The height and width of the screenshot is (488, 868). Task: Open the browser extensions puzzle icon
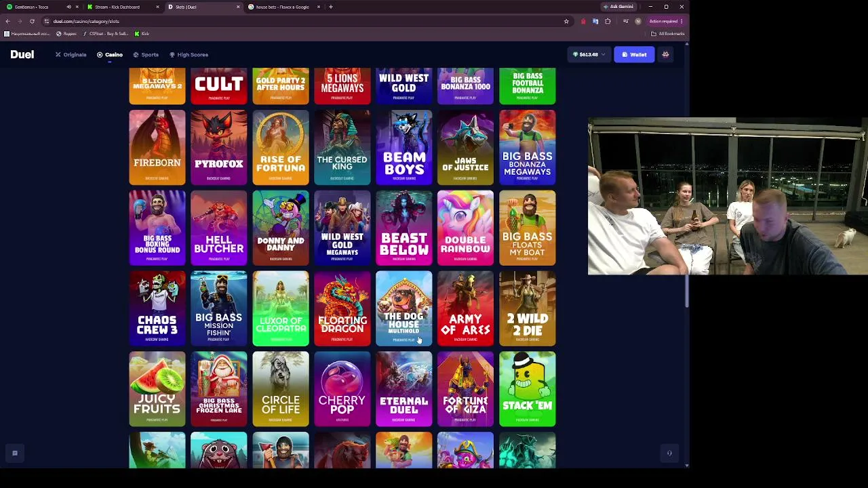(608, 21)
